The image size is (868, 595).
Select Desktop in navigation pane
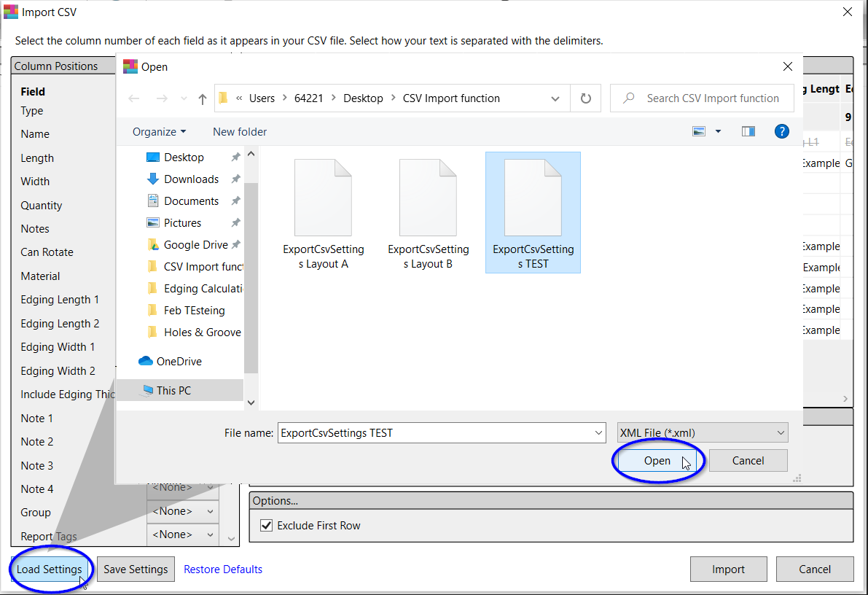tap(184, 157)
